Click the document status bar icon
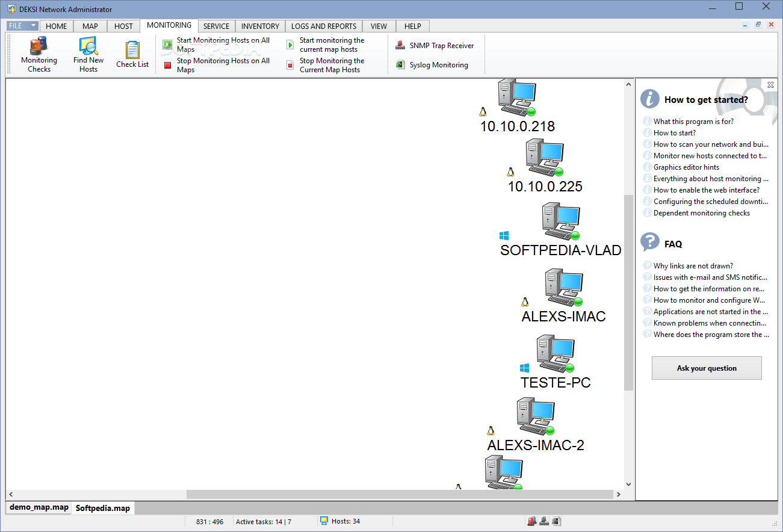The height and width of the screenshot is (532, 783). pyautogui.click(x=556, y=521)
